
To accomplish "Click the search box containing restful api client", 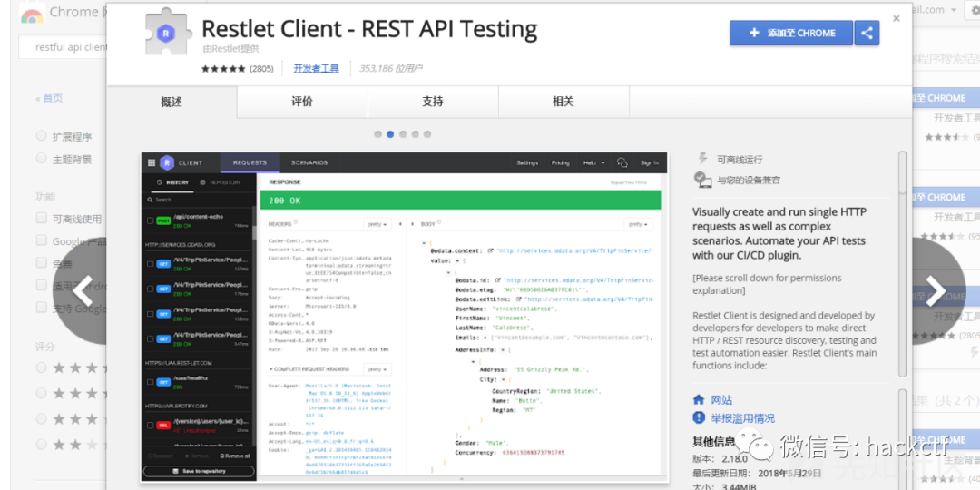I will point(63,47).
